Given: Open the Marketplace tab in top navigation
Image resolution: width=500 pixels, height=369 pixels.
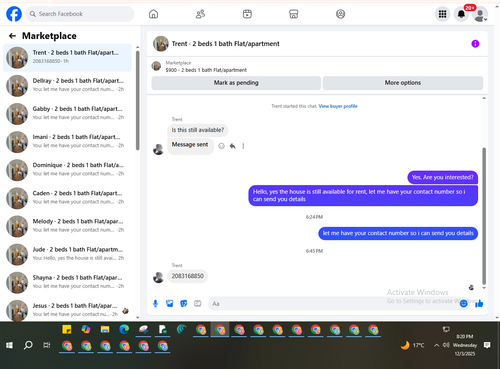Looking at the screenshot, I should (x=294, y=14).
